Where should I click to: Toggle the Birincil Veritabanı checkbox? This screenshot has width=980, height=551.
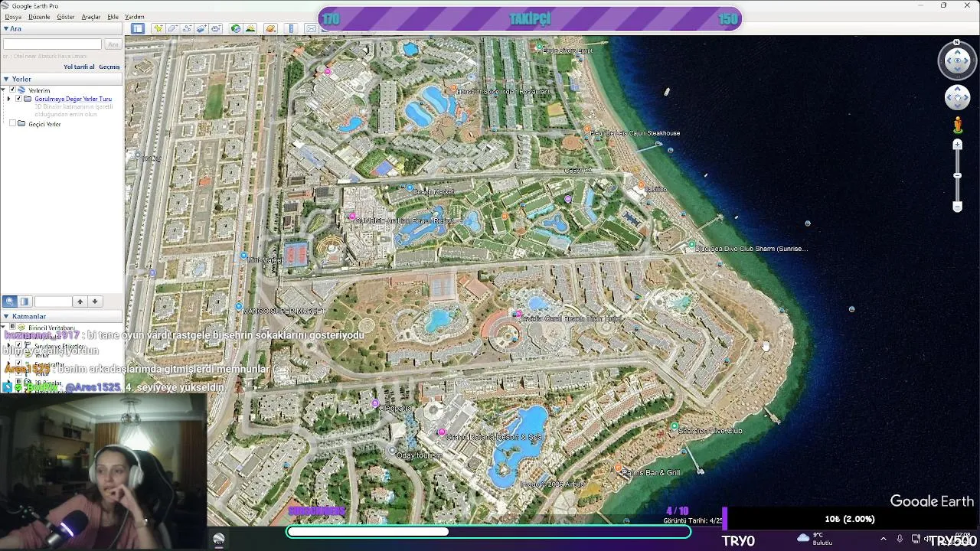click(x=13, y=327)
